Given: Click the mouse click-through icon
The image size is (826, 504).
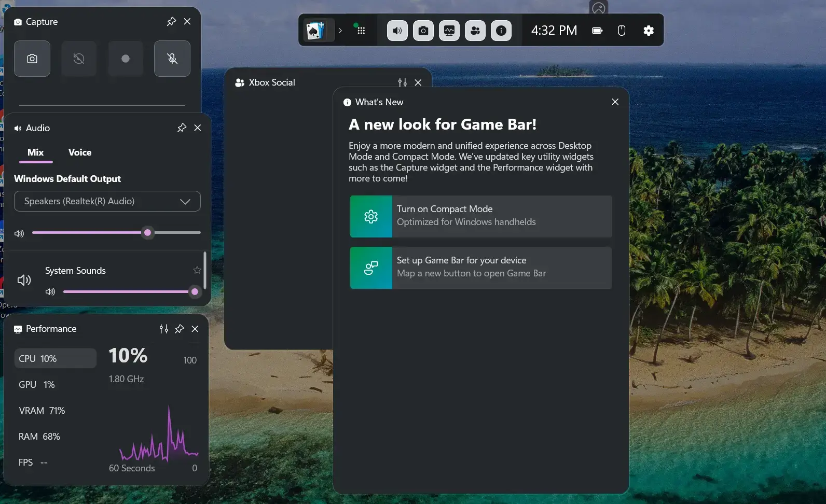Looking at the screenshot, I should [622, 31].
